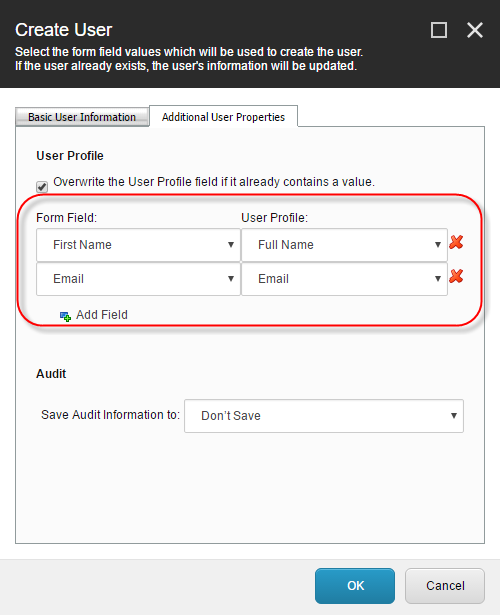
Task: Toggle Overwrite the User Profile field checkbox
Action: 42,186
